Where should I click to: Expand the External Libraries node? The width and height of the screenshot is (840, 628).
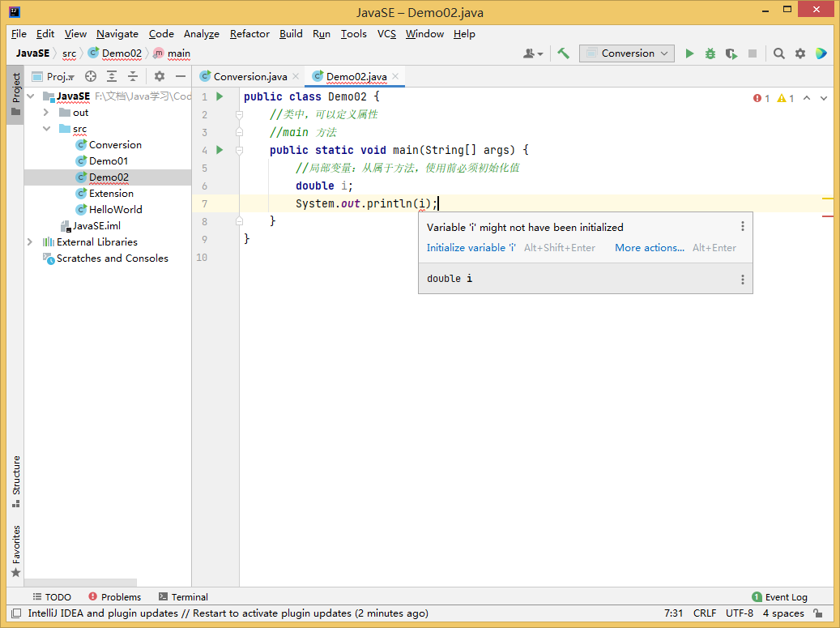30,242
